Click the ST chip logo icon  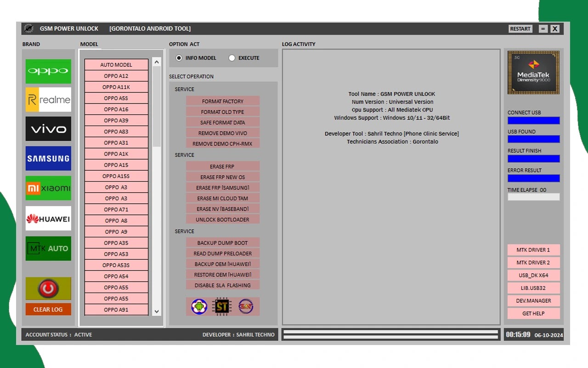point(222,306)
